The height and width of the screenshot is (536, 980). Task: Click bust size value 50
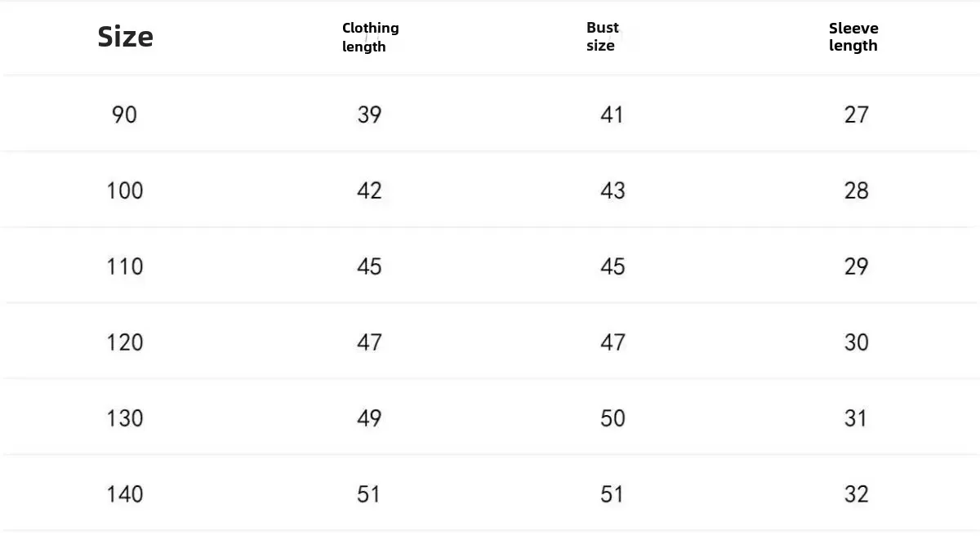(612, 418)
